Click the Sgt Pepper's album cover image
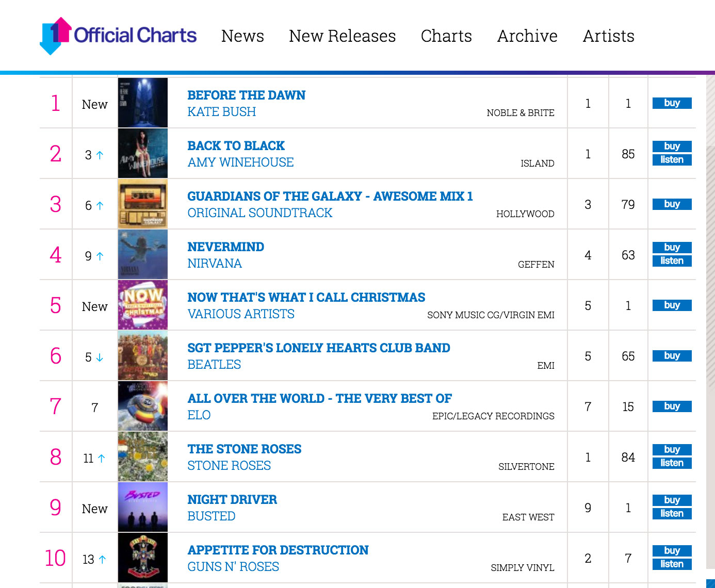 143,355
